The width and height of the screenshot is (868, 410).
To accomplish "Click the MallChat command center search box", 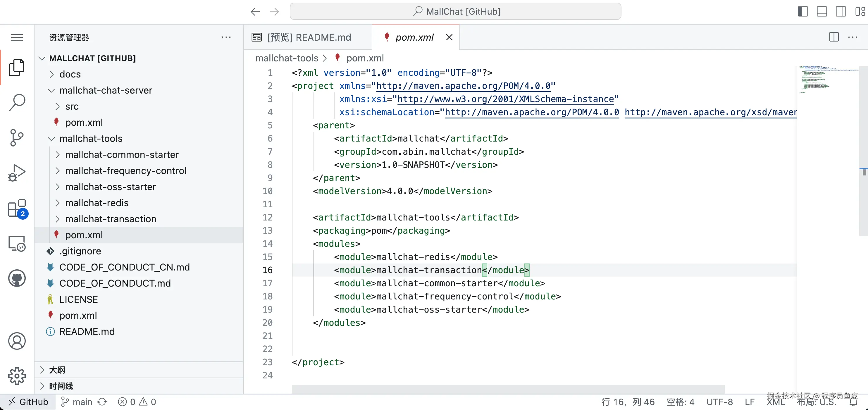I will pos(455,11).
